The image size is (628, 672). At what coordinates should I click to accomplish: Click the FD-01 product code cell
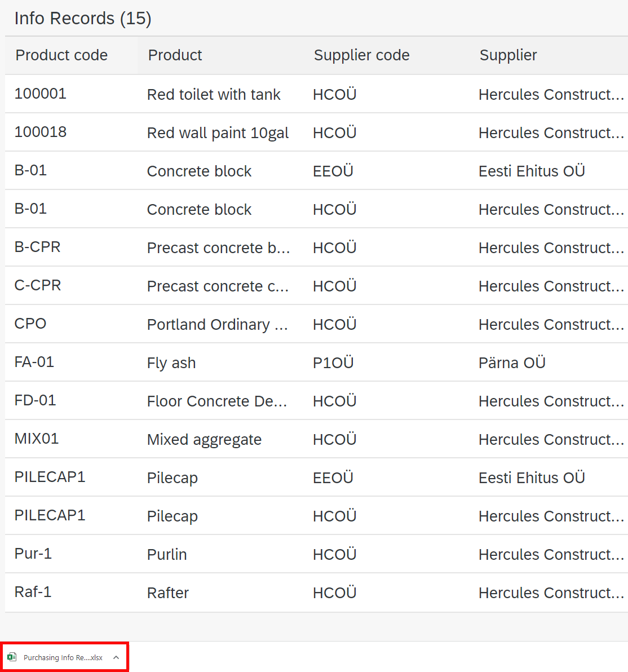(x=35, y=400)
